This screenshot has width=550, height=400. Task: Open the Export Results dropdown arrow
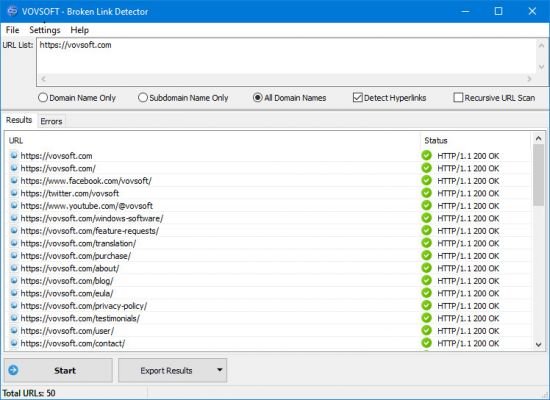tap(220, 370)
